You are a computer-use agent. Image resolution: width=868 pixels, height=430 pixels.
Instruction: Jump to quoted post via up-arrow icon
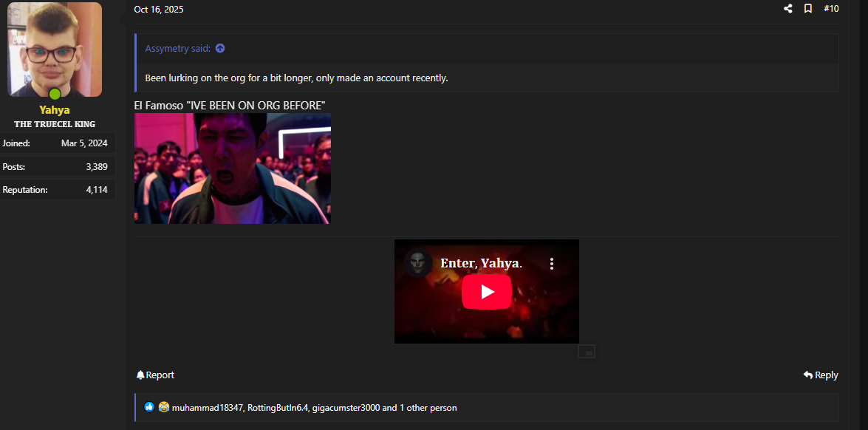[219, 49]
